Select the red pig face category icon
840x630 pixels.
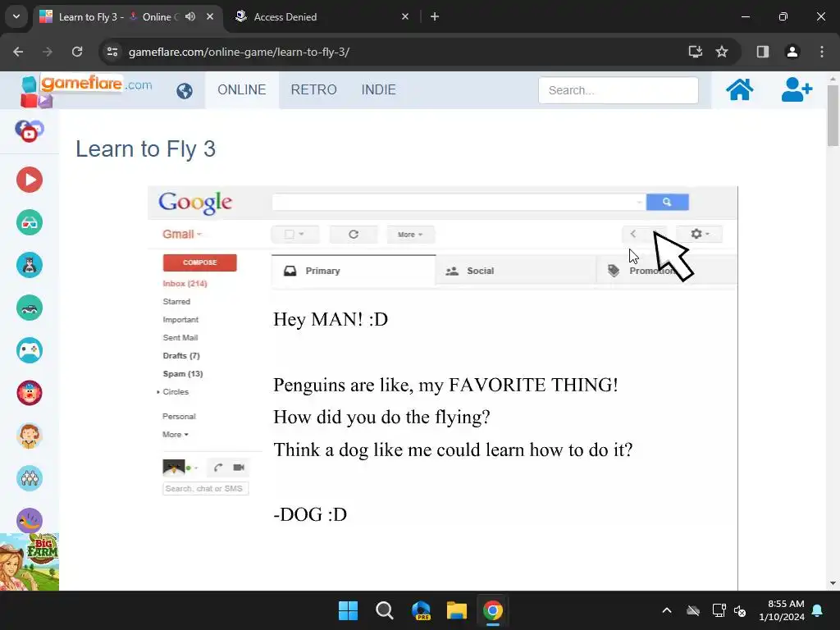point(30,393)
